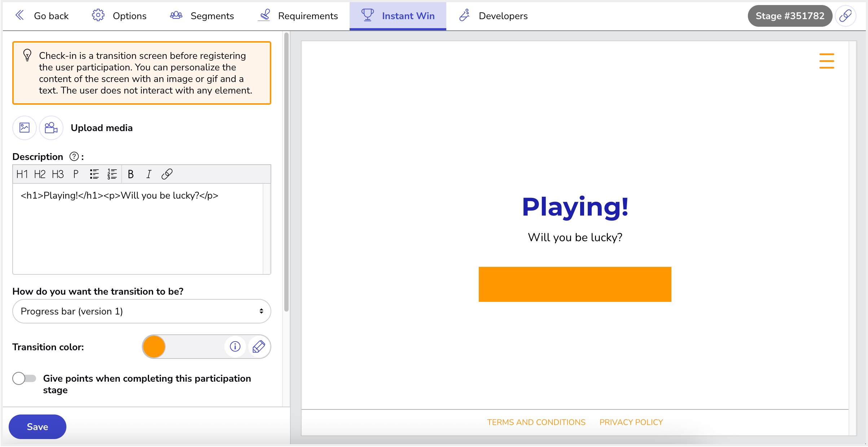Apply italic formatting in description editor
The image size is (868, 447).
[x=149, y=174]
